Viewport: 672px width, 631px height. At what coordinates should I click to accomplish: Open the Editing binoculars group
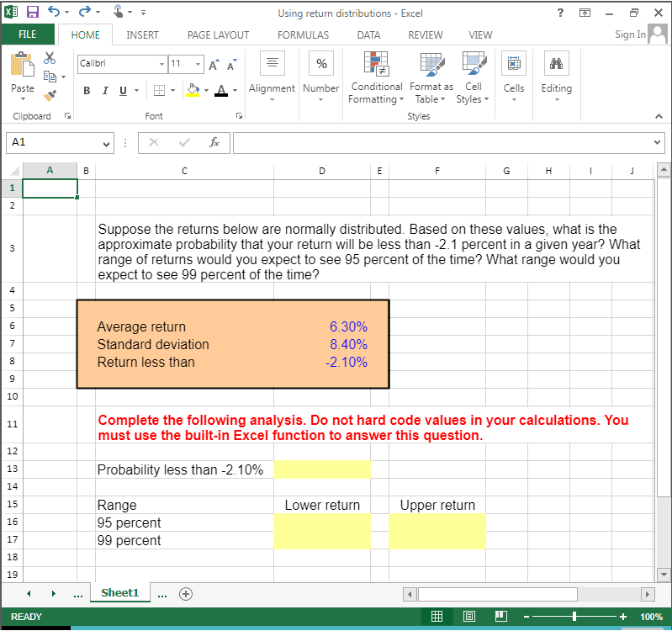pyautogui.click(x=556, y=77)
